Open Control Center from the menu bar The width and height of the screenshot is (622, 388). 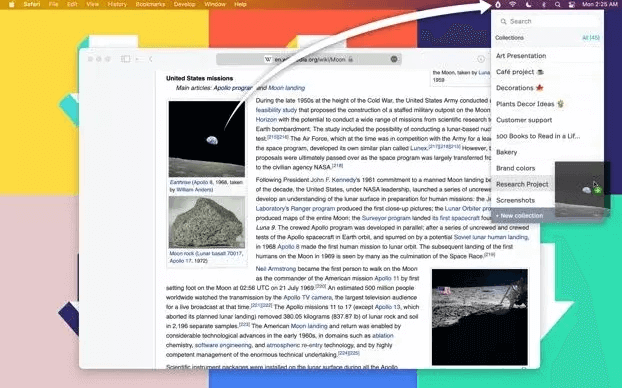(572, 4)
